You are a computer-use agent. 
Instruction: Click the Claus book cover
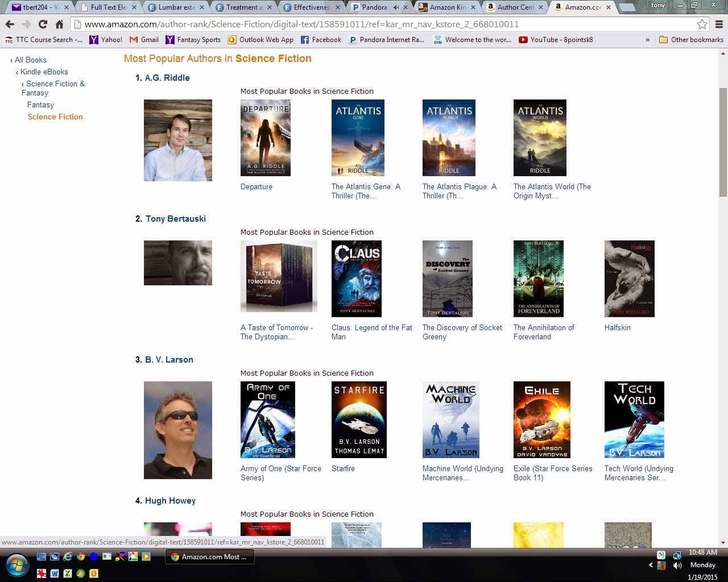[x=357, y=278]
